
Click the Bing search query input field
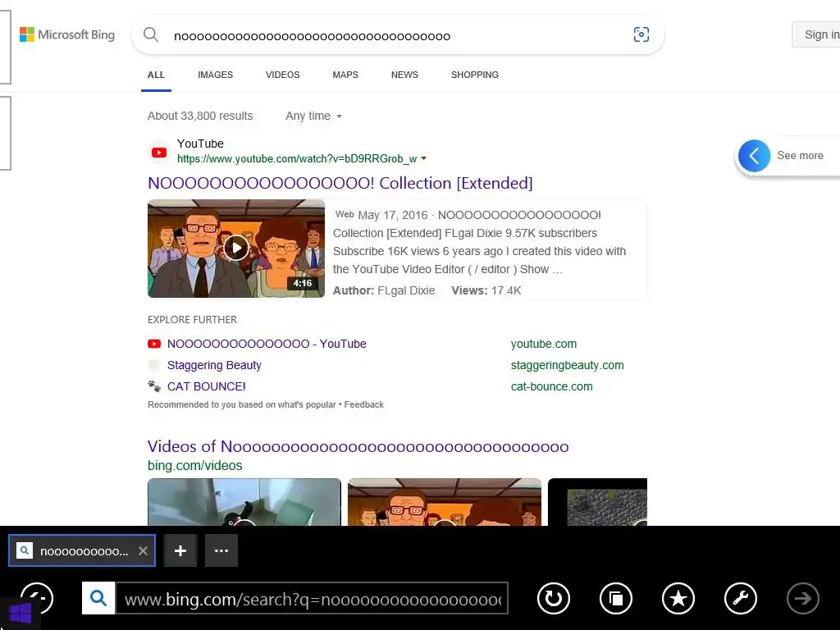(396, 36)
